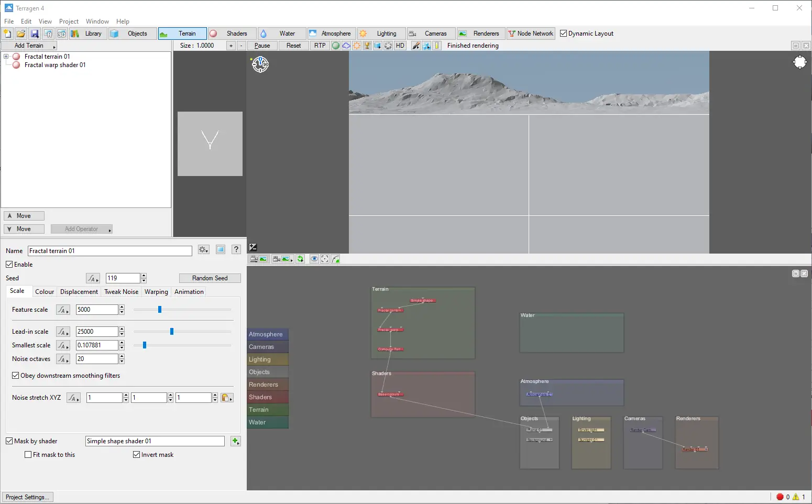This screenshot has width=812, height=504.
Task: Expand the Fractal terrain 01 tree node
Action: click(x=6, y=57)
